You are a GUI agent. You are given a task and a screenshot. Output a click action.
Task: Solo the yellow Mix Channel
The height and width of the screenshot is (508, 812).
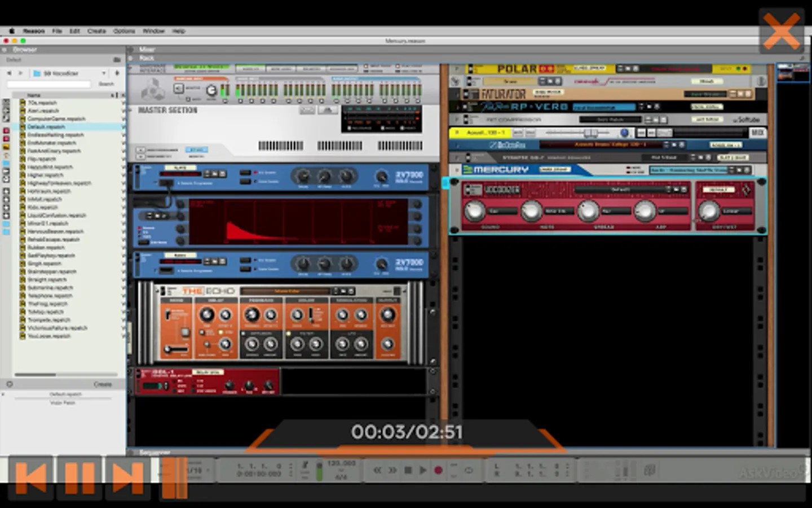(529, 133)
